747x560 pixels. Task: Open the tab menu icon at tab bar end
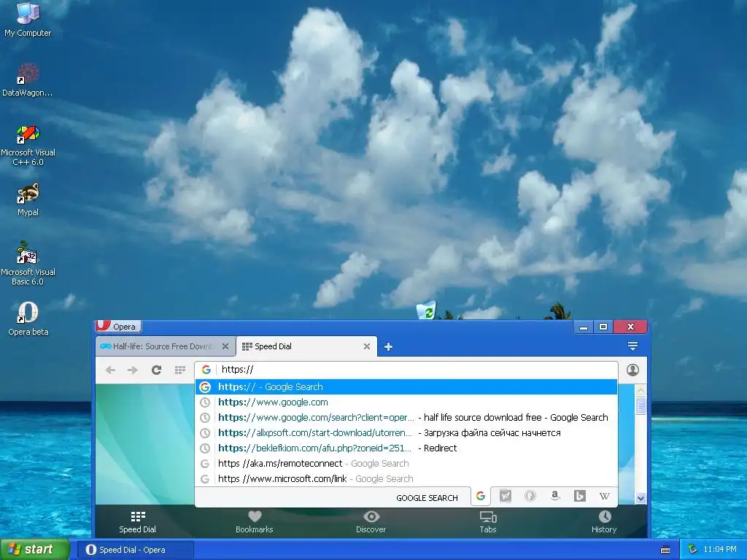point(632,346)
